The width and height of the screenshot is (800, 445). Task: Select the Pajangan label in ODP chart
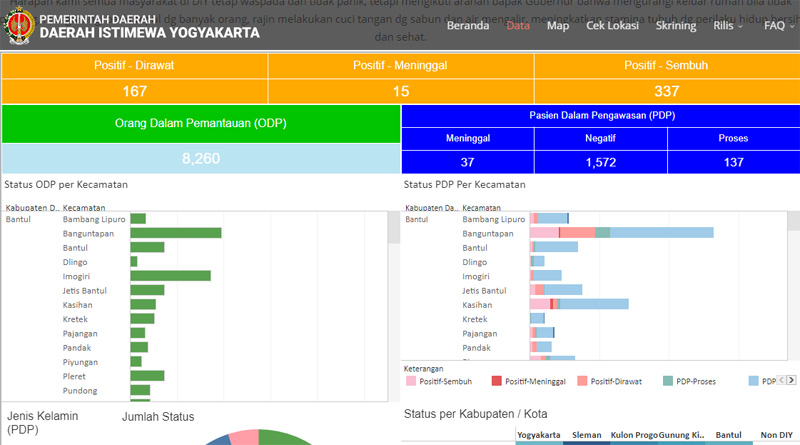80,333
